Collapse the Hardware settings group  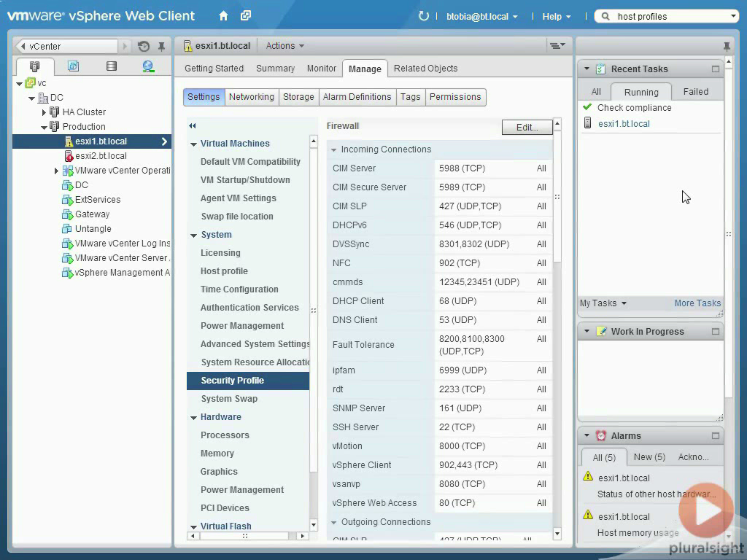193,418
